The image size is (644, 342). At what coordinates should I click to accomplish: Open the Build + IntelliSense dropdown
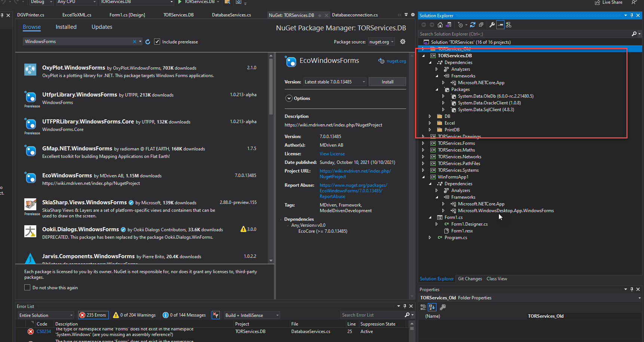coord(252,315)
